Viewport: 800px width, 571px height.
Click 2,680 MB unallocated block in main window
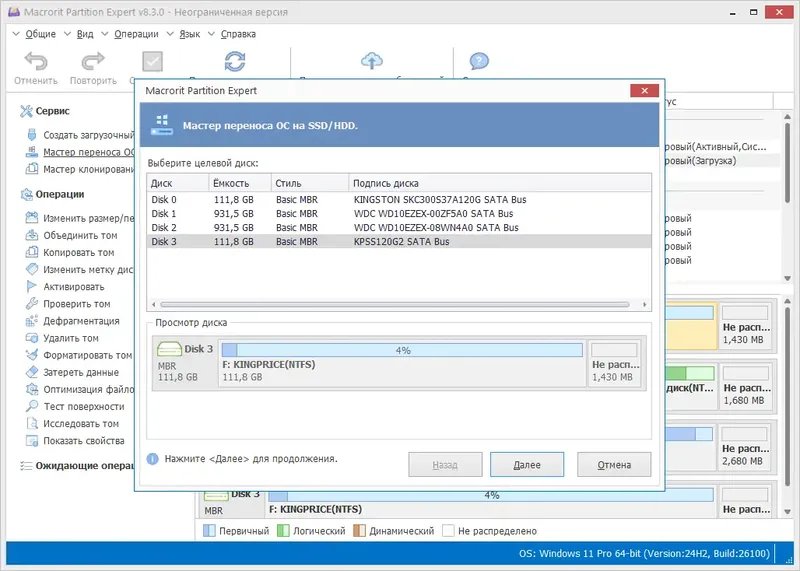pyautogui.click(x=745, y=448)
